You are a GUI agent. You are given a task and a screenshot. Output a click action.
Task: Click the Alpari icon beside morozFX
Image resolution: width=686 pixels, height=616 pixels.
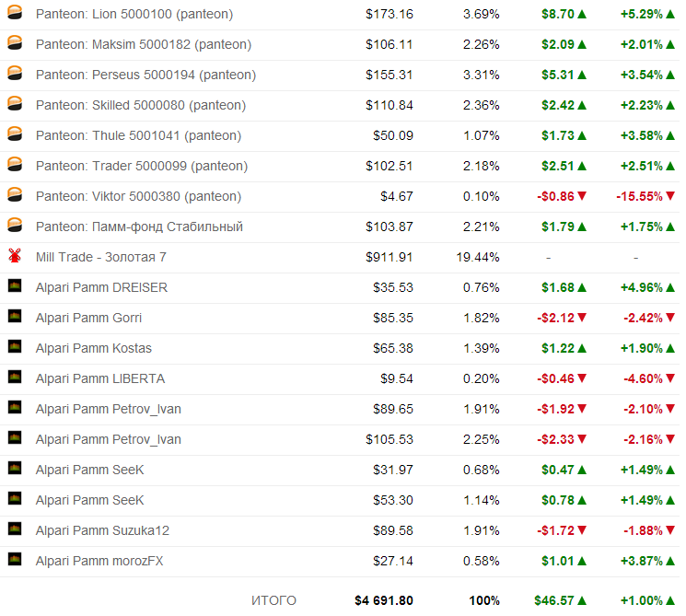tap(15, 559)
